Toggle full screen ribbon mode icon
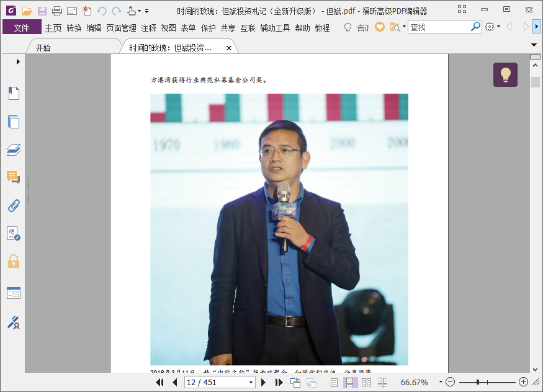This screenshot has width=543, height=392. coord(462,9)
